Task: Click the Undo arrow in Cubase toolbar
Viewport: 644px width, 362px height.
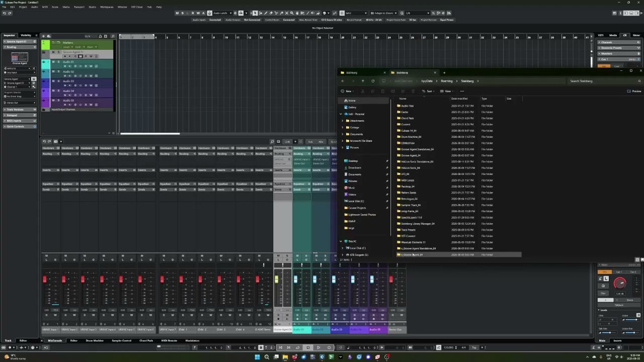Action: pos(4,13)
